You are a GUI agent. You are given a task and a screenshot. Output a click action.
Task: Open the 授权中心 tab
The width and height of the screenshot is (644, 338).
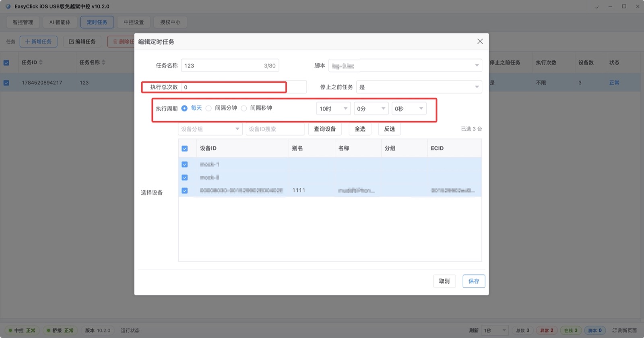click(x=170, y=22)
